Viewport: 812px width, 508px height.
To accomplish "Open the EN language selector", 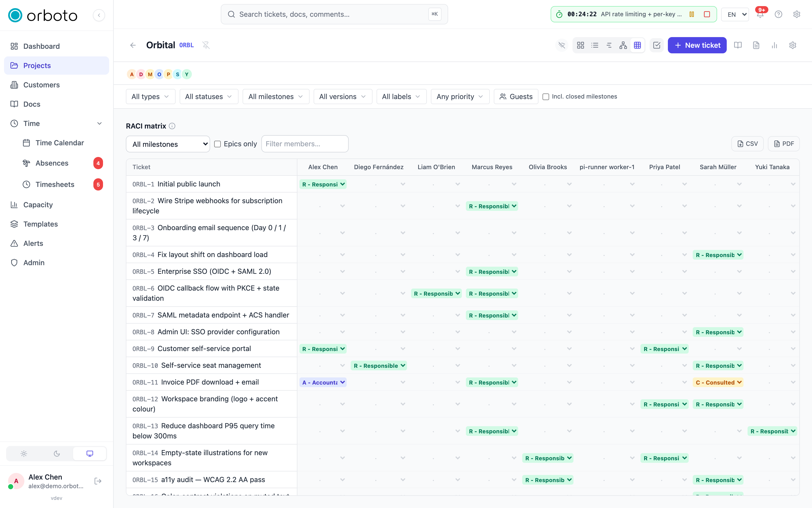I will (x=735, y=14).
